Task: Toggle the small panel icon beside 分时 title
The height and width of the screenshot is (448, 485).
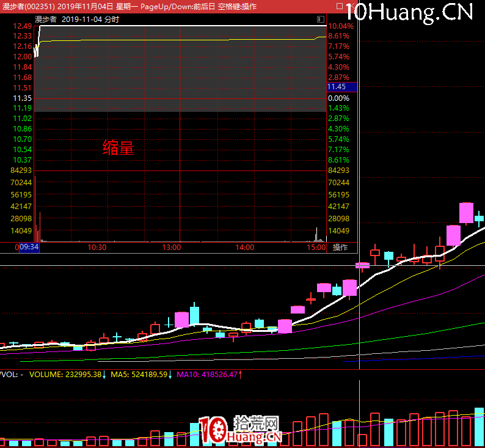Action: [x=321, y=19]
